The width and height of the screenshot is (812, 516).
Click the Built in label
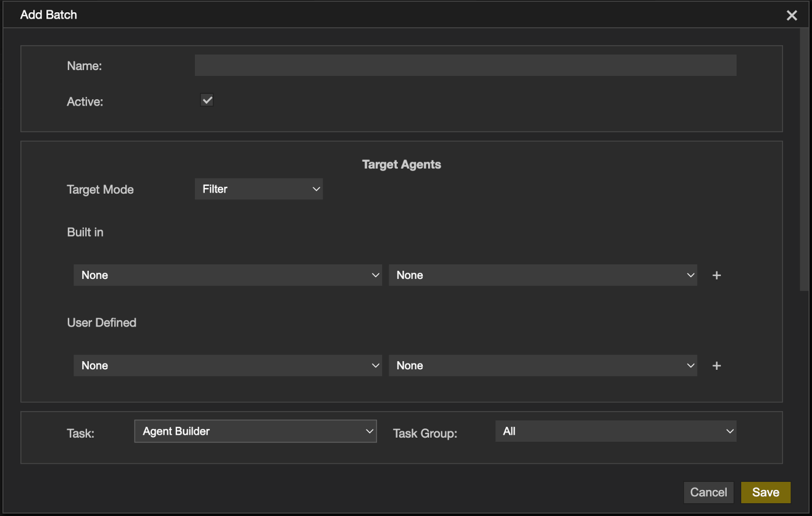tap(85, 232)
